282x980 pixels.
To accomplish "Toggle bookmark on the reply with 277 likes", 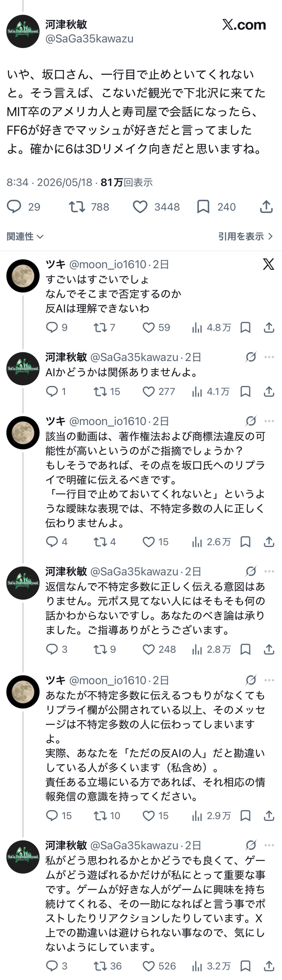I will [245, 391].
